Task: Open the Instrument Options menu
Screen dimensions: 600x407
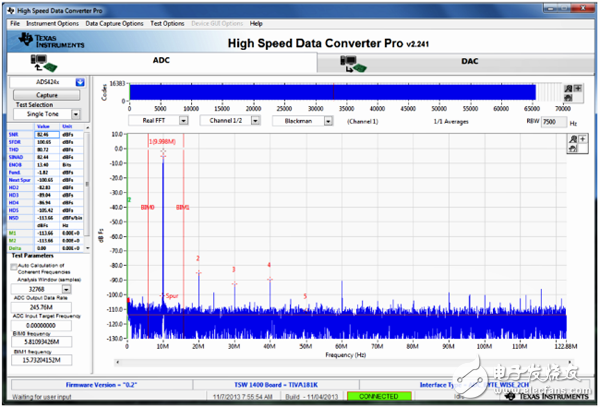Action: coord(52,23)
